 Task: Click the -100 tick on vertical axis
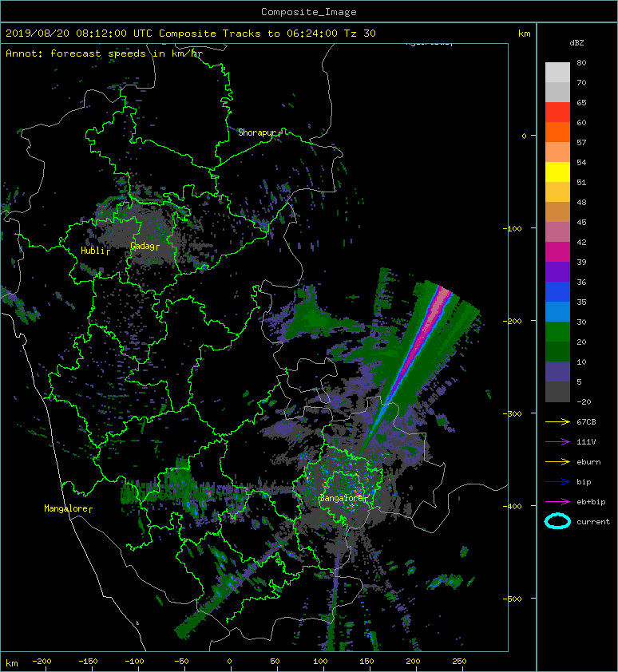513,228
